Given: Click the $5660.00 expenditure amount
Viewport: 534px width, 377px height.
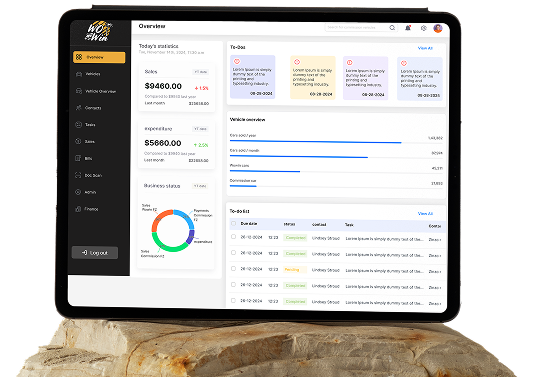Looking at the screenshot, I should (x=163, y=143).
